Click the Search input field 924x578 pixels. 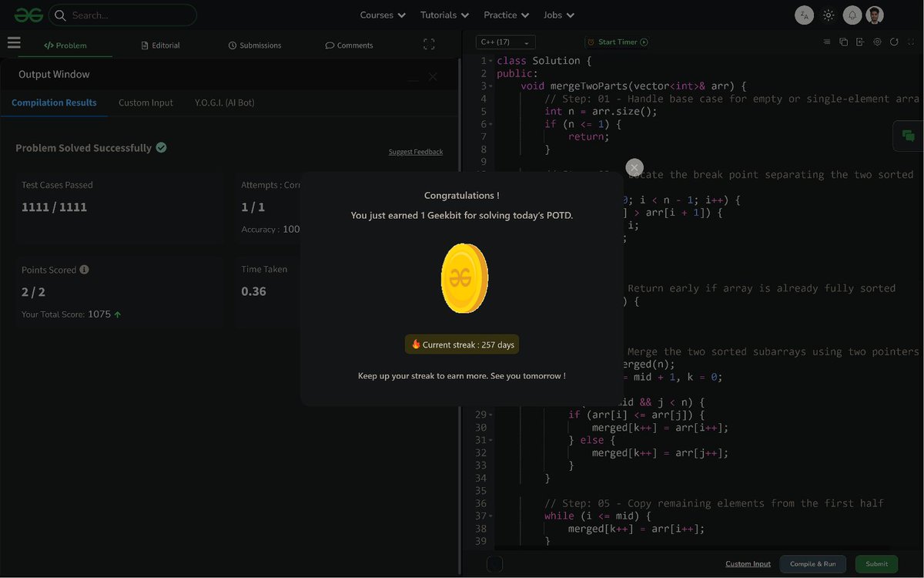[x=122, y=15]
